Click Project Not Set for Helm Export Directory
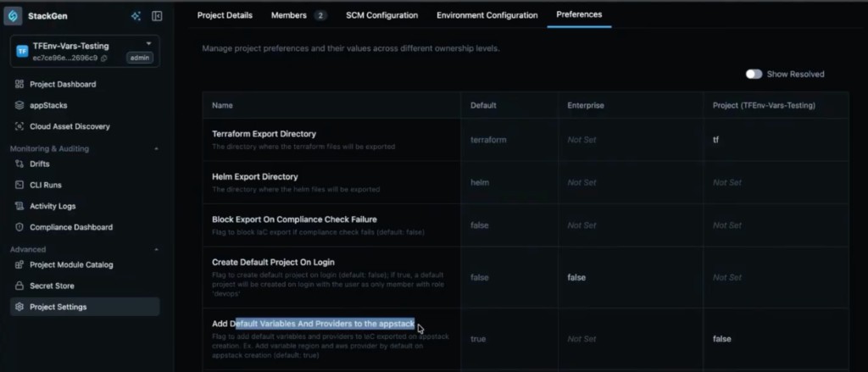This screenshot has width=868, height=372. pyautogui.click(x=726, y=182)
